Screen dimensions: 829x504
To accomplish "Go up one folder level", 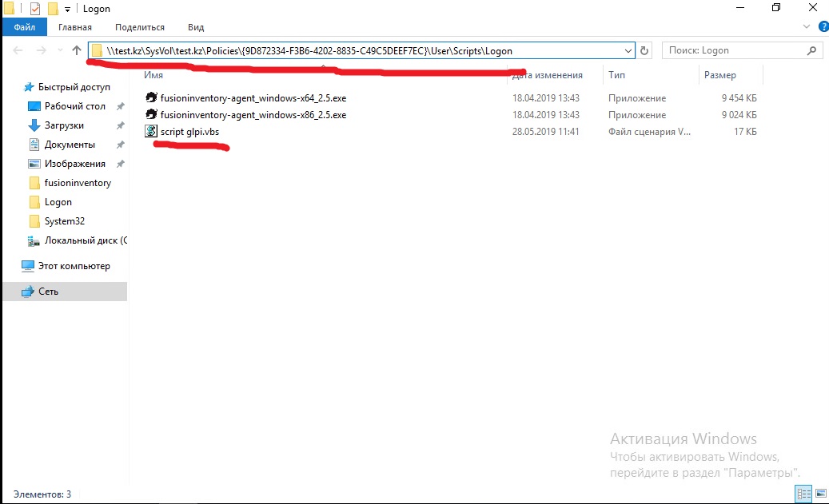I will pyautogui.click(x=77, y=50).
